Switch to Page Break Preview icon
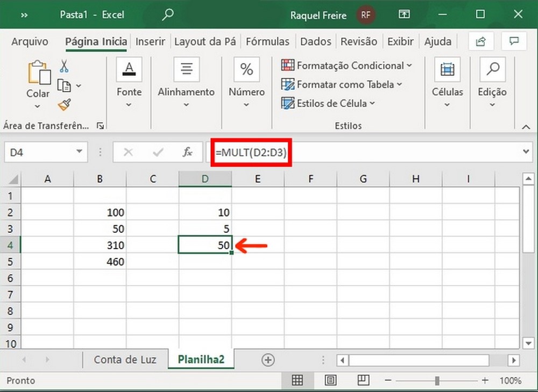538x392 pixels. [x=363, y=380]
